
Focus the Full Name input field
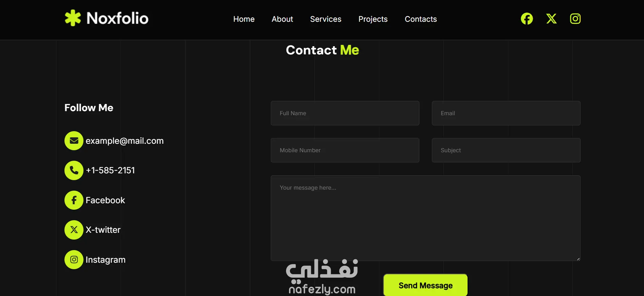(345, 113)
